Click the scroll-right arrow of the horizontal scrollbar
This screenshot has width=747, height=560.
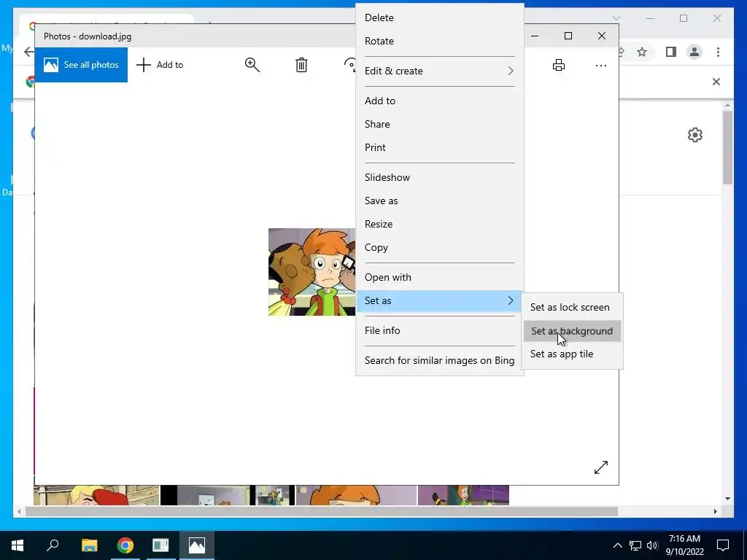[x=715, y=511]
